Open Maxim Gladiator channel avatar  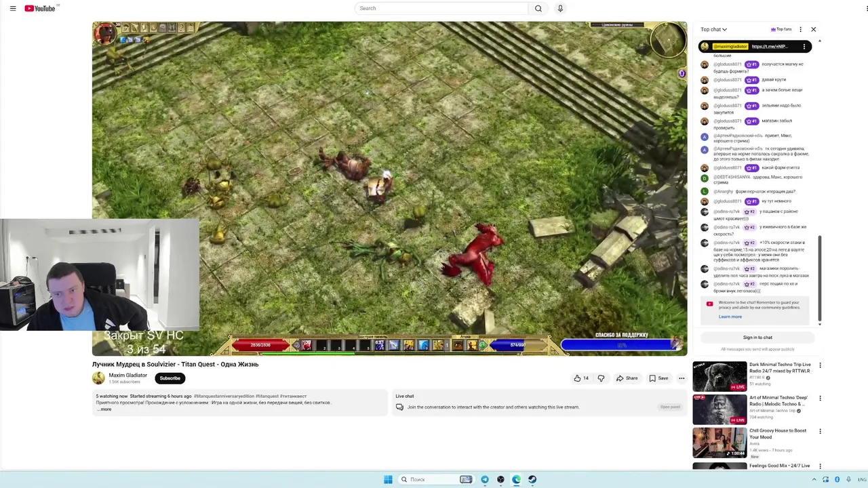coord(99,378)
